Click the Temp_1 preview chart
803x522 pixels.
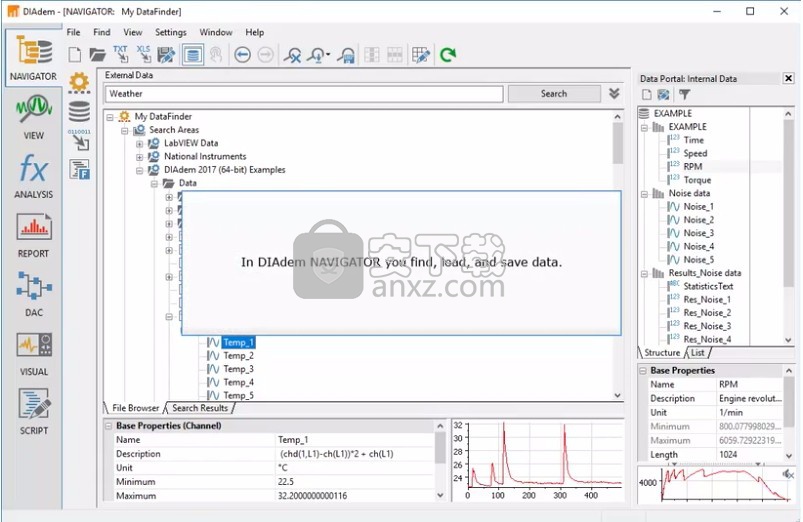pos(538,460)
